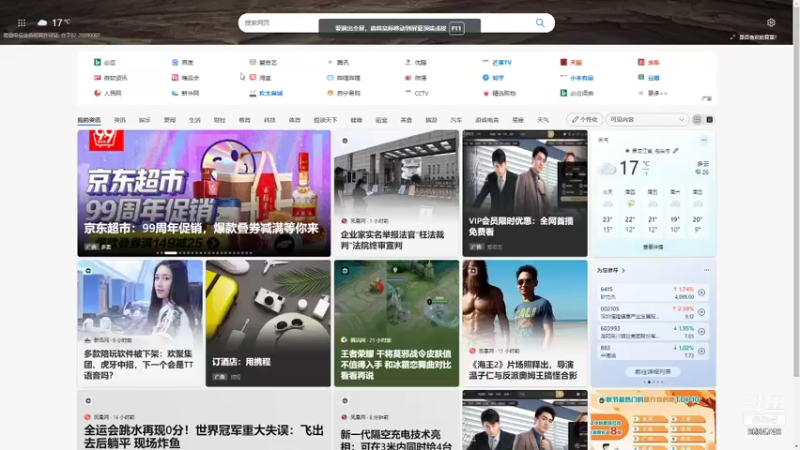Screen dimensions: 800x450
Task: Open the VIP member discount ad card
Action: (525, 193)
